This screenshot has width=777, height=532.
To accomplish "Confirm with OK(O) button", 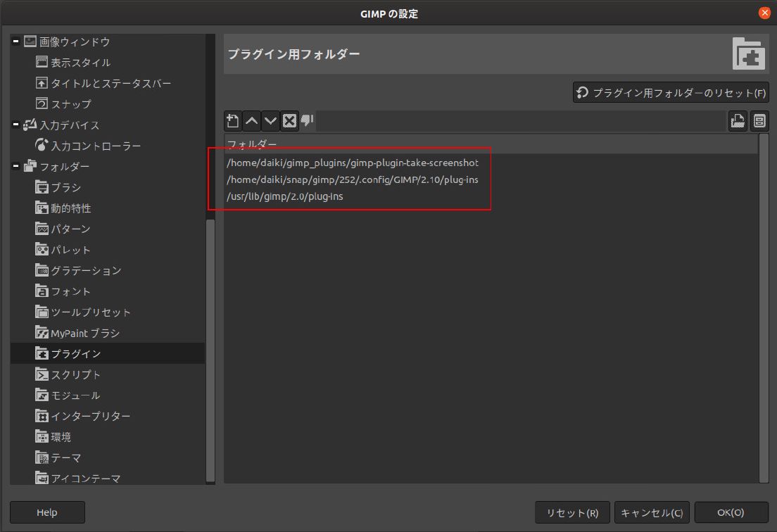I will (x=731, y=512).
